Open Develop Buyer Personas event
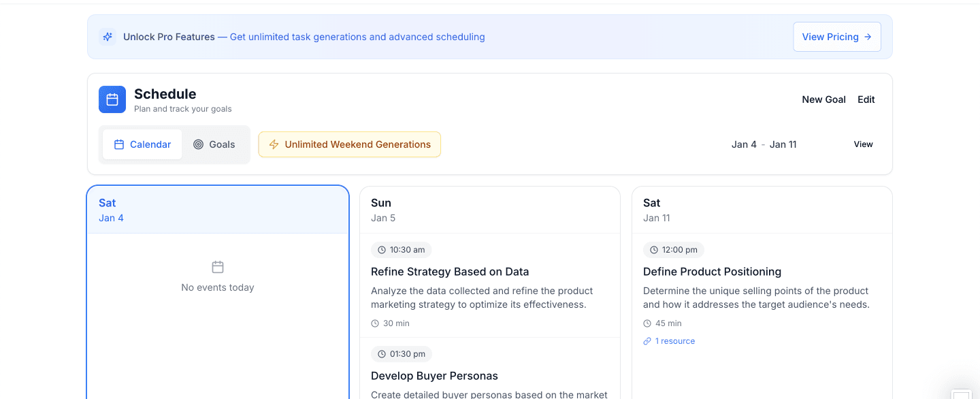Image resolution: width=980 pixels, height=399 pixels. (434, 376)
